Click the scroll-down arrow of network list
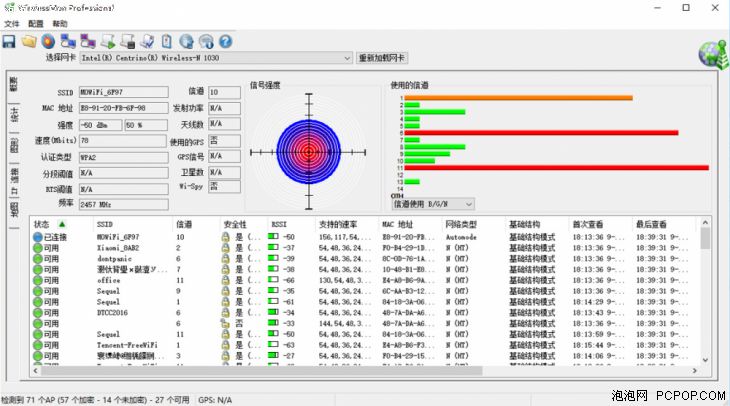Image resolution: width=730 pixels, height=406 pixels. coord(705,359)
